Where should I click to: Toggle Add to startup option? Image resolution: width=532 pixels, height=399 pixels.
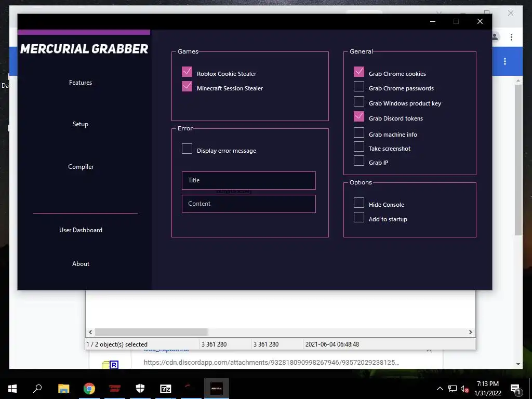[359, 217]
